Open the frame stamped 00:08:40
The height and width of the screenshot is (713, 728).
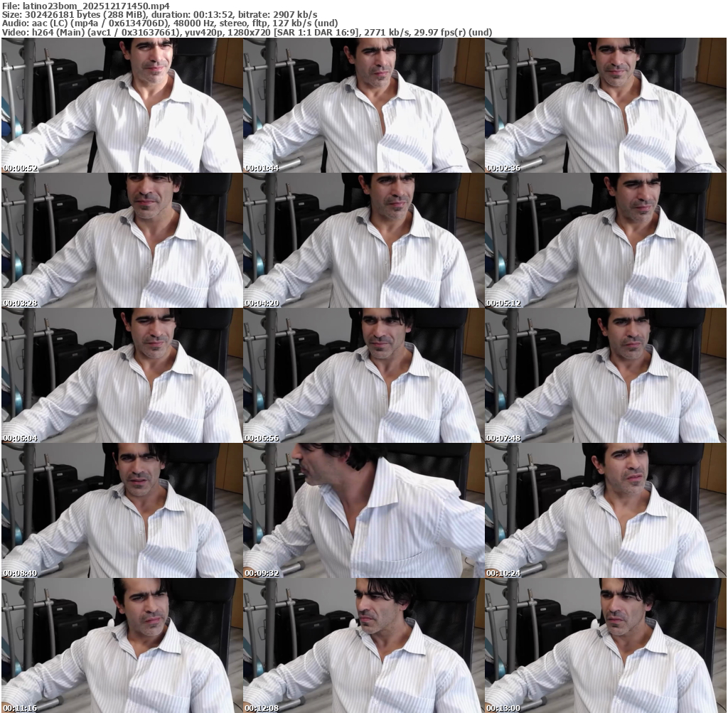coord(122,510)
